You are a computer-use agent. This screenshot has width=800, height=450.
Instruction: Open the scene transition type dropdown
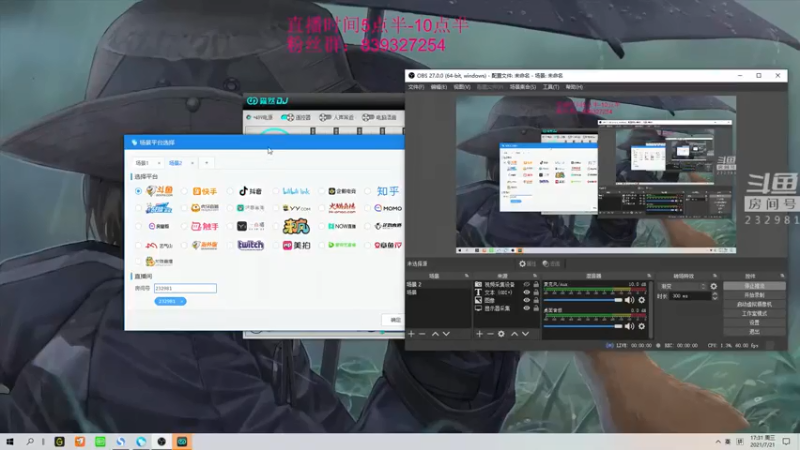coord(682,286)
